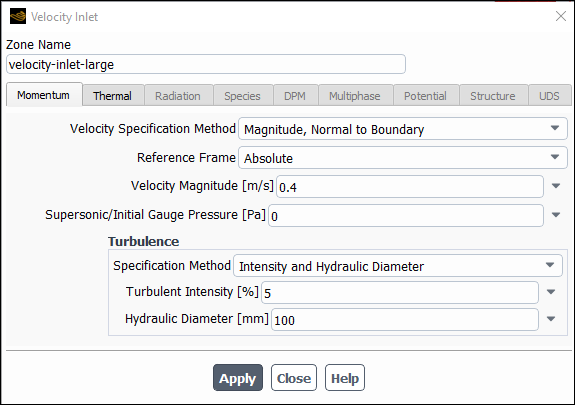Apply the velocity inlet settings

pyautogui.click(x=238, y=378)
